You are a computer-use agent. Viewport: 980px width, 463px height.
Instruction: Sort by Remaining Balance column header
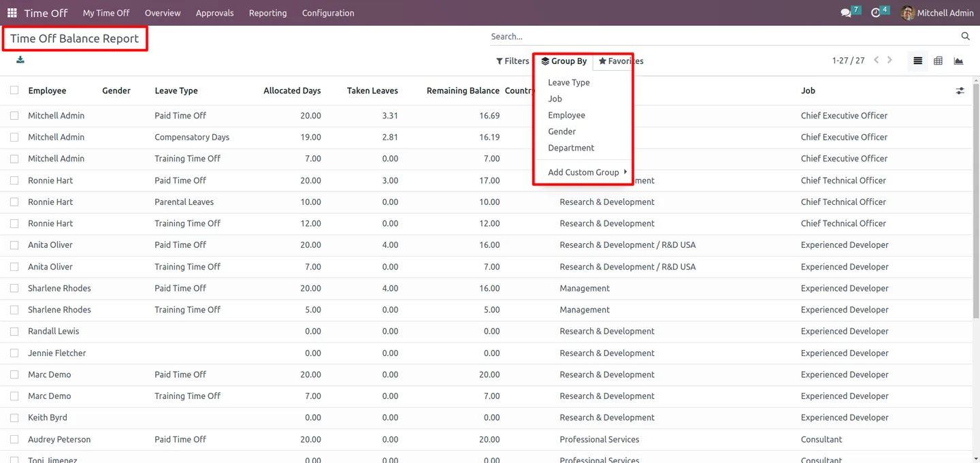point(463,91)
